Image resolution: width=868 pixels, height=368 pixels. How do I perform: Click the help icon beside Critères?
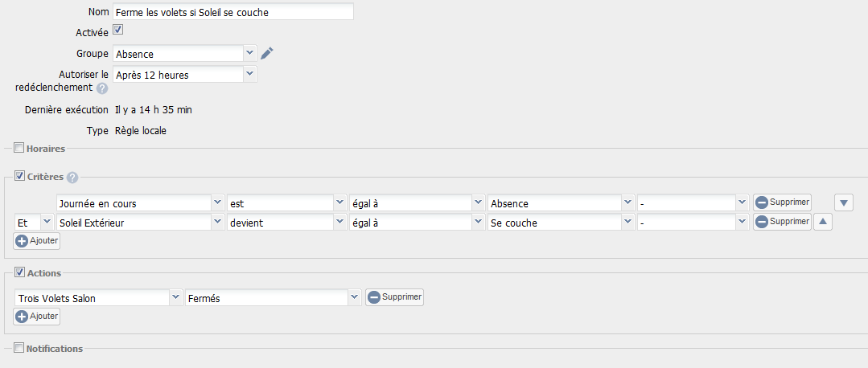[72, 178]
